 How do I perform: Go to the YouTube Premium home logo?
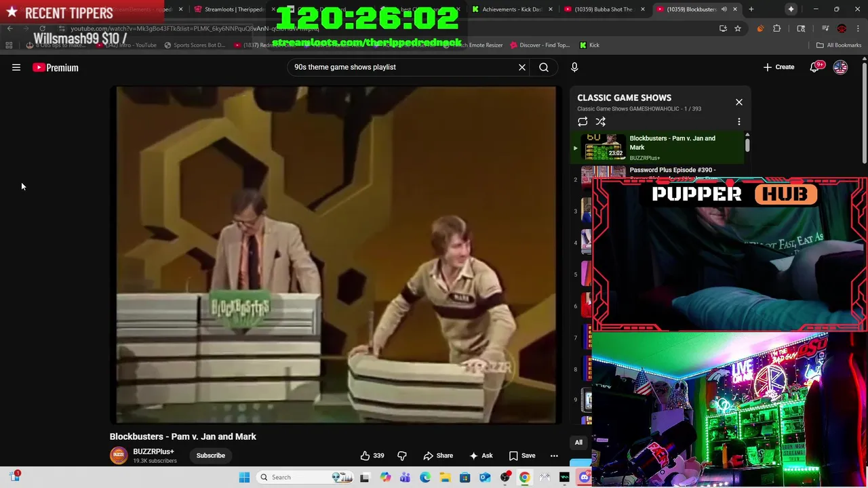(56, 67)
